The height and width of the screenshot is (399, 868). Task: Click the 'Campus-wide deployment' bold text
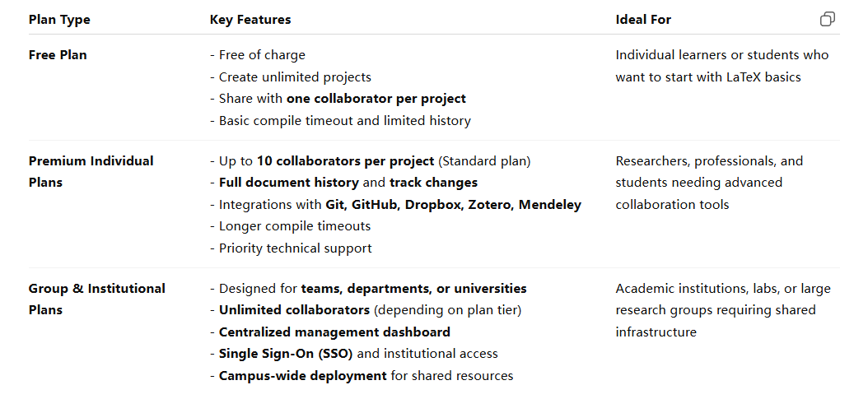tap(302, 376)
